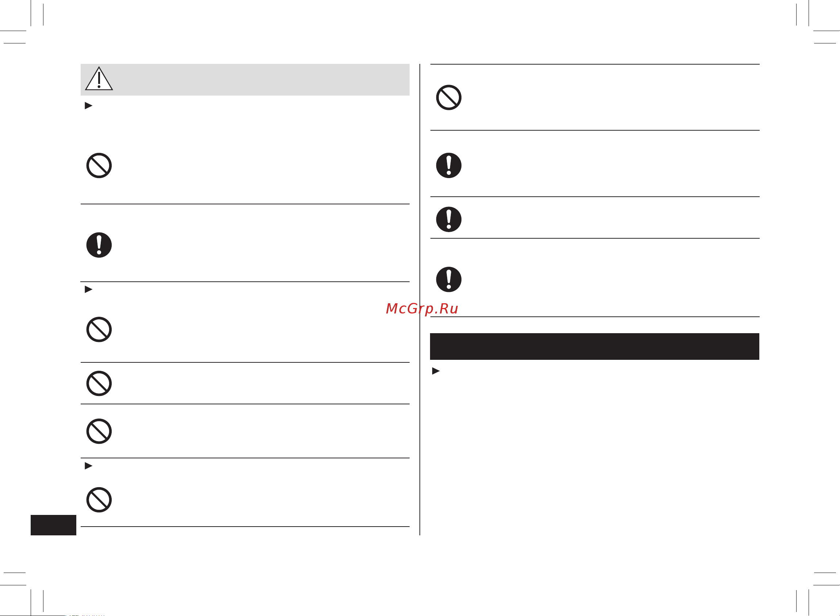
Task: Click the third prohibition icon in left column
Action: 99,383
